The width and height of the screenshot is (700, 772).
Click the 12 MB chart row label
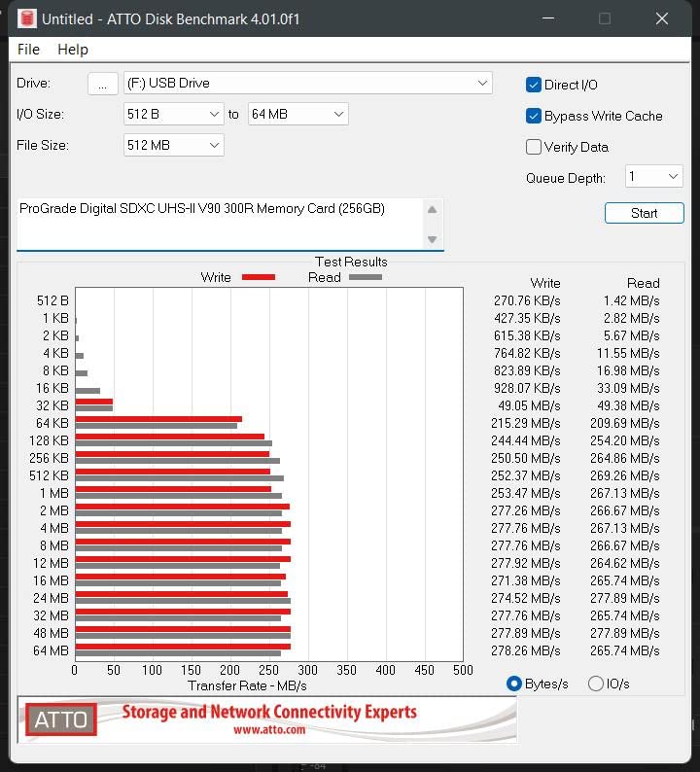pyautogui.click(x=51, y=563)
